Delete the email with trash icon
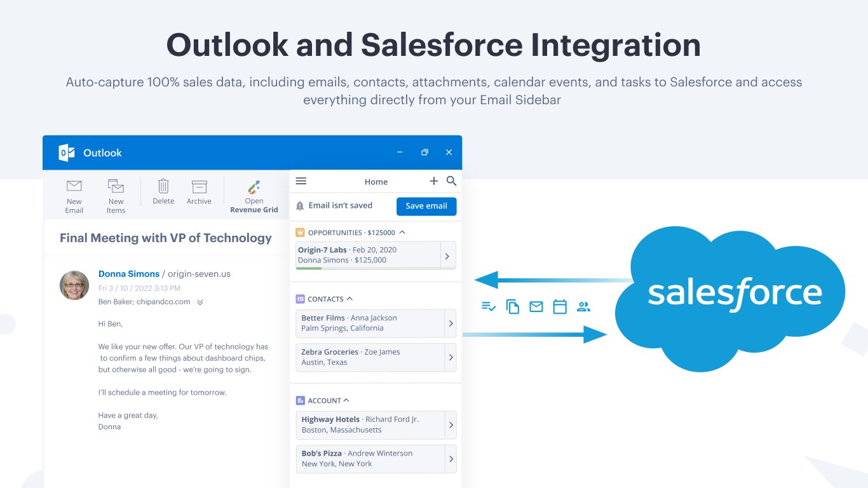The image size is (868, 488). coord(163,186)
